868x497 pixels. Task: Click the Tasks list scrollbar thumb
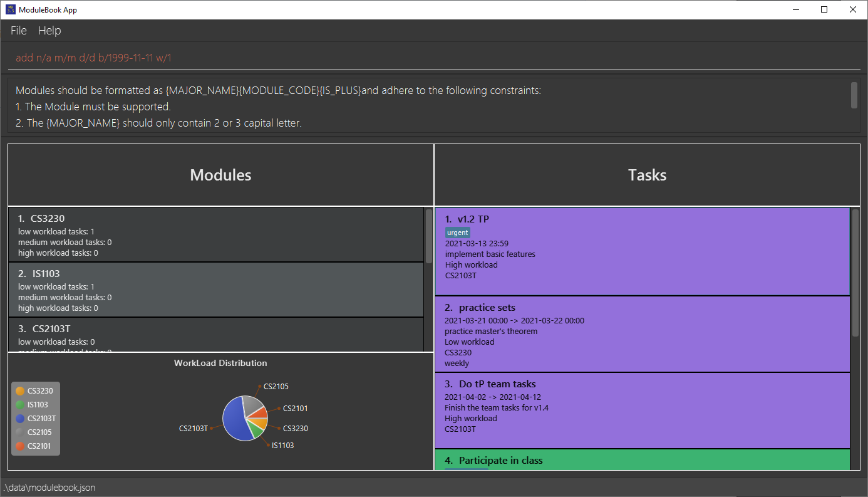[x=855, y=273]
